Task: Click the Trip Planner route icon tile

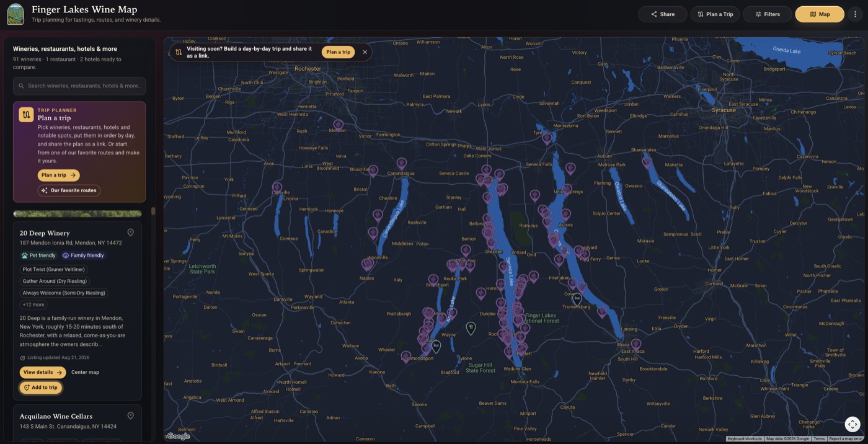Action: tap(26, 115)
